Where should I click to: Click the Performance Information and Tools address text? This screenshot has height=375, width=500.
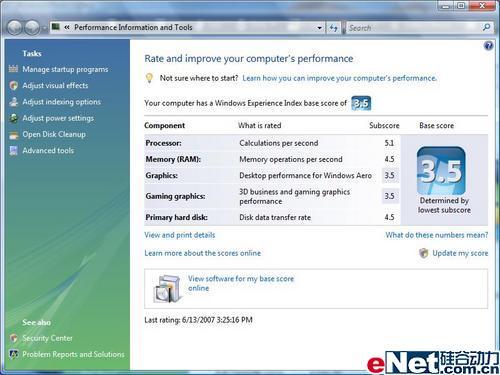(133, 27)
